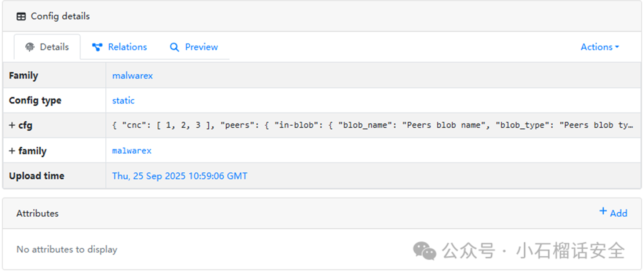Switch to the Details tab

click(x=54, y=47)
